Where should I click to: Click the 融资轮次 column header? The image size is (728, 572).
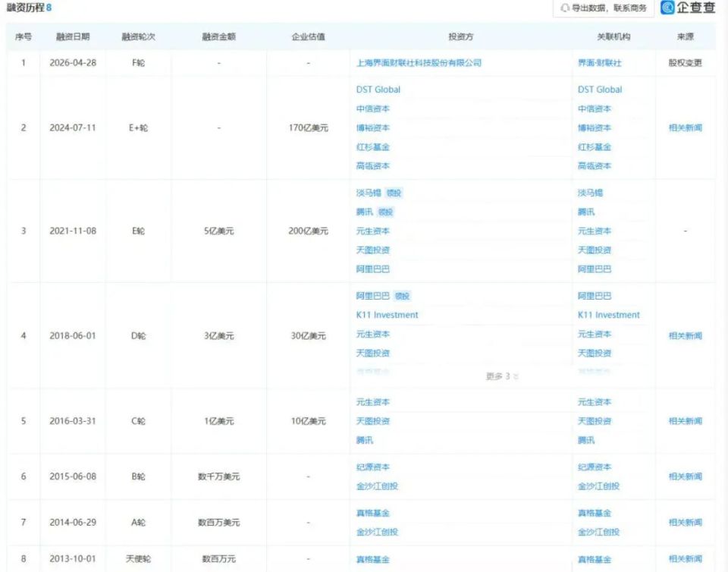click(x=138, y=36)
